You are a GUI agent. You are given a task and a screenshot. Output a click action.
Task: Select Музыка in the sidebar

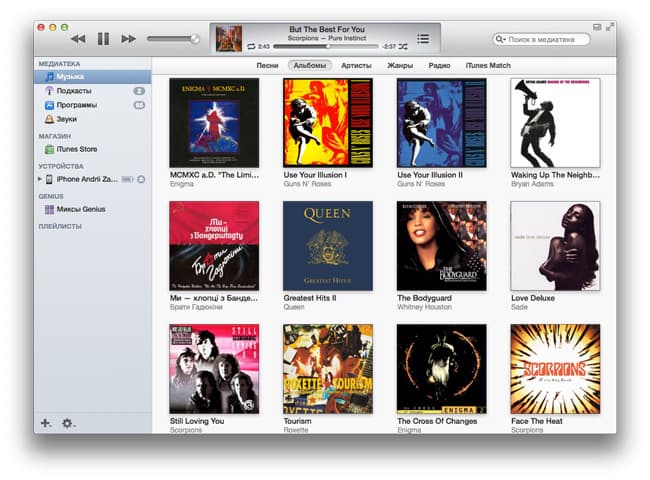coord(93,77)
